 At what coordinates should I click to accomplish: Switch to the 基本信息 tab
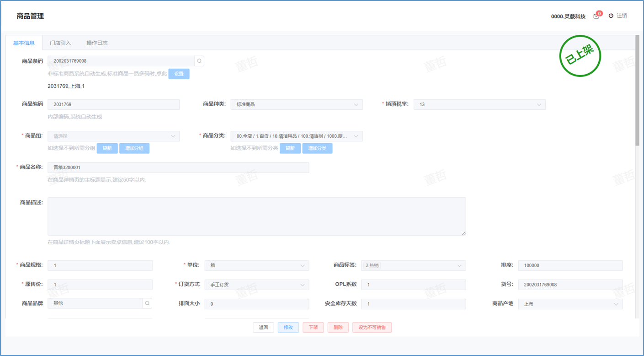[x=24, y=43]
